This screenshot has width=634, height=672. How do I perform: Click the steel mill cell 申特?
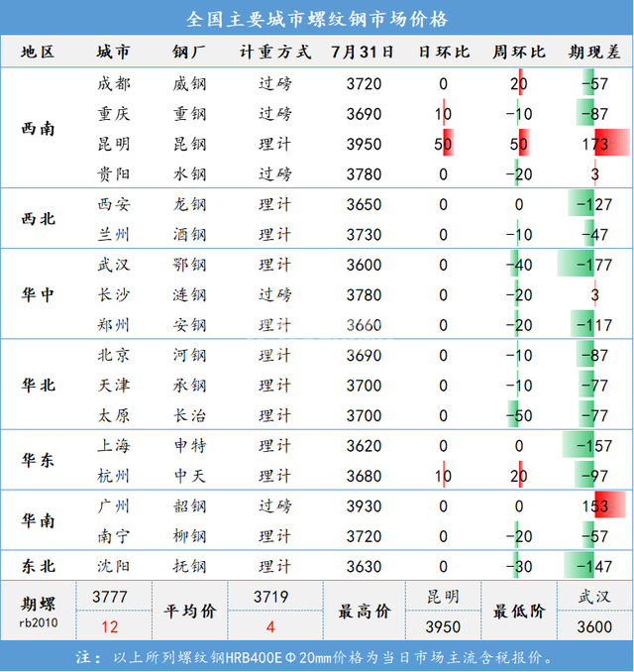[x=189, y=446]
